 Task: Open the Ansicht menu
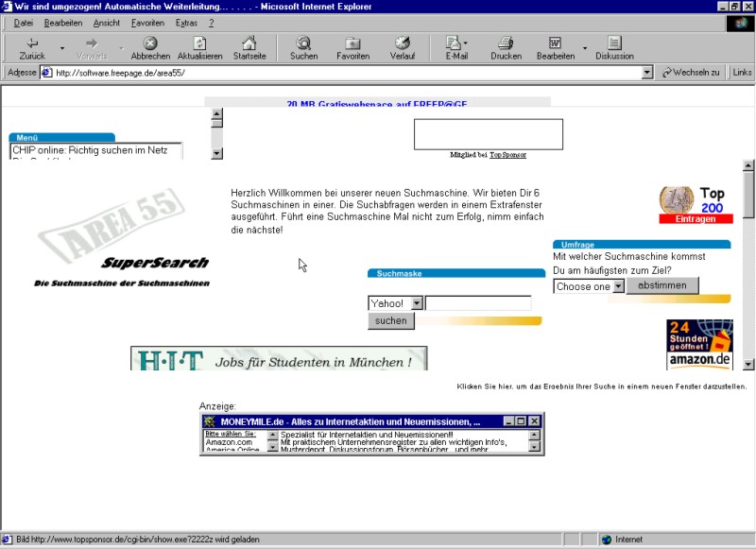tap(107, 23)
